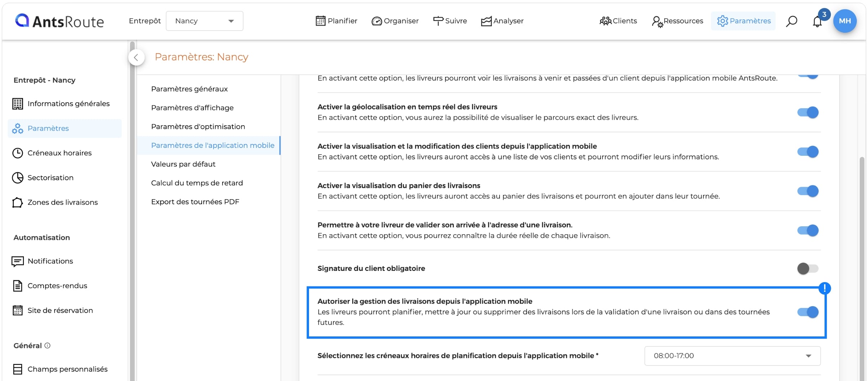868x381 pixels.
Task: Open Paramètres d'optimisation section
Action: 198,127
